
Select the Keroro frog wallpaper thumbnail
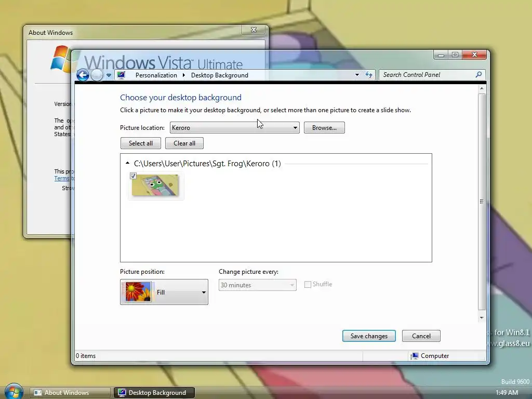pyautogui.click(x=155, y=185)
